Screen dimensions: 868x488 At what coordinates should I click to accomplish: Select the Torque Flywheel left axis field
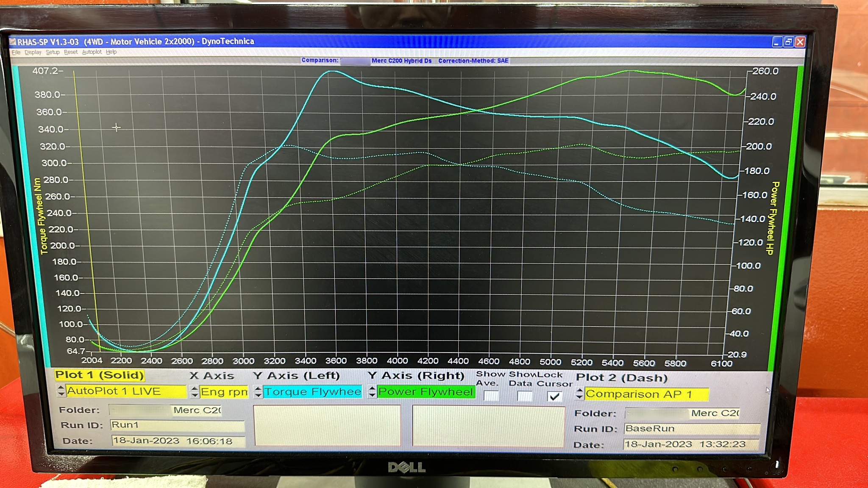pos(313,392)
